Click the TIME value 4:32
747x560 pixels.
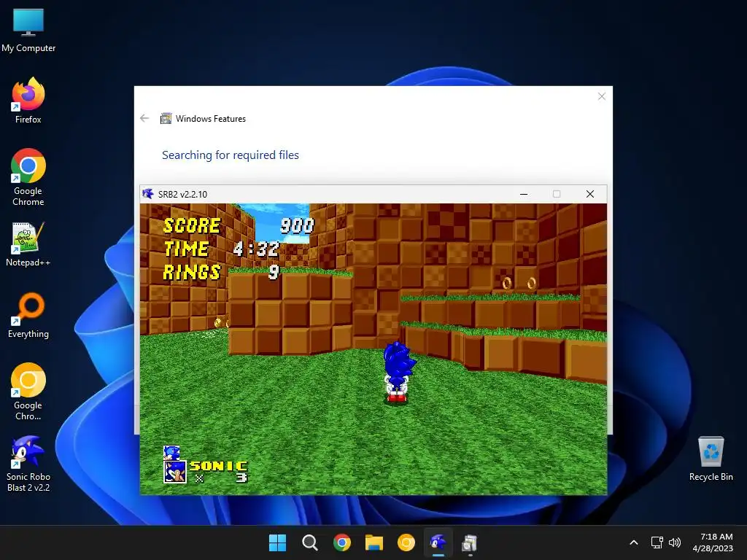tap(256, 249)
